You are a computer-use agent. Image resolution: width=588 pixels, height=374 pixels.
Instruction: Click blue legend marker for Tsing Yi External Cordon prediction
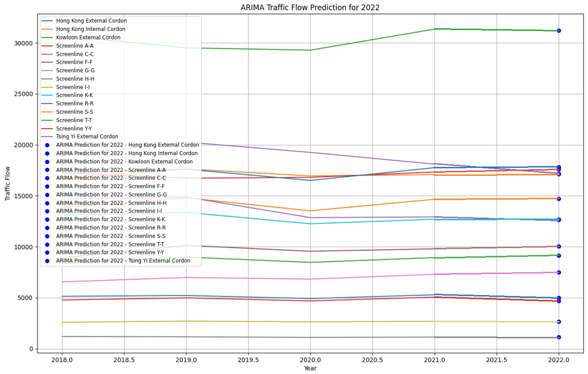(x=47, y=261)
